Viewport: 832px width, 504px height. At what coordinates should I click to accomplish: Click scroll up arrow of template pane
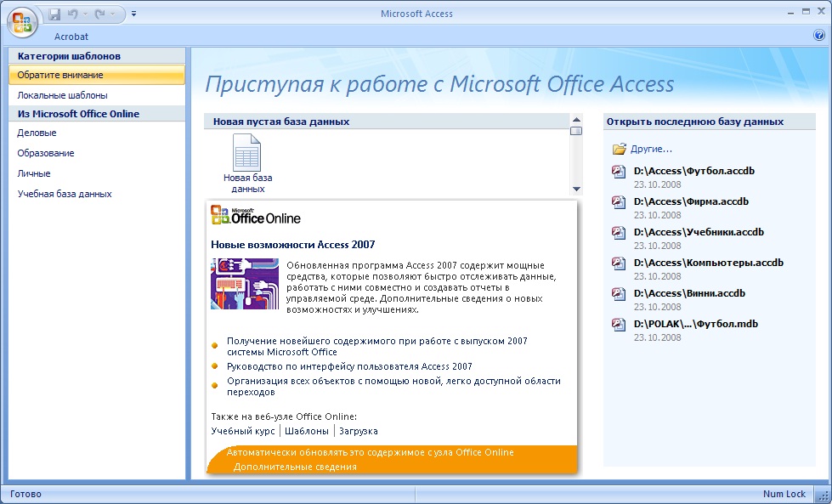click(x=576, y=119)
